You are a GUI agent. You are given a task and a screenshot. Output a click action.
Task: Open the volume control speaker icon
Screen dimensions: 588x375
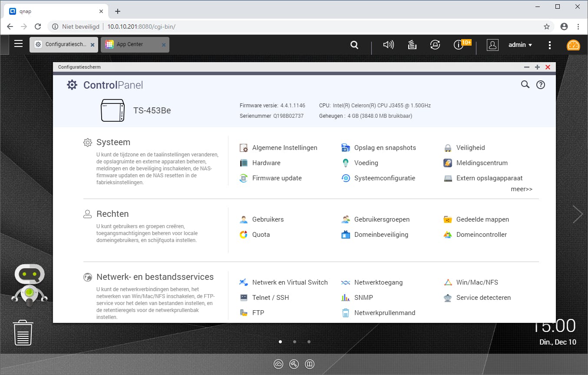(x=388, y=45)
